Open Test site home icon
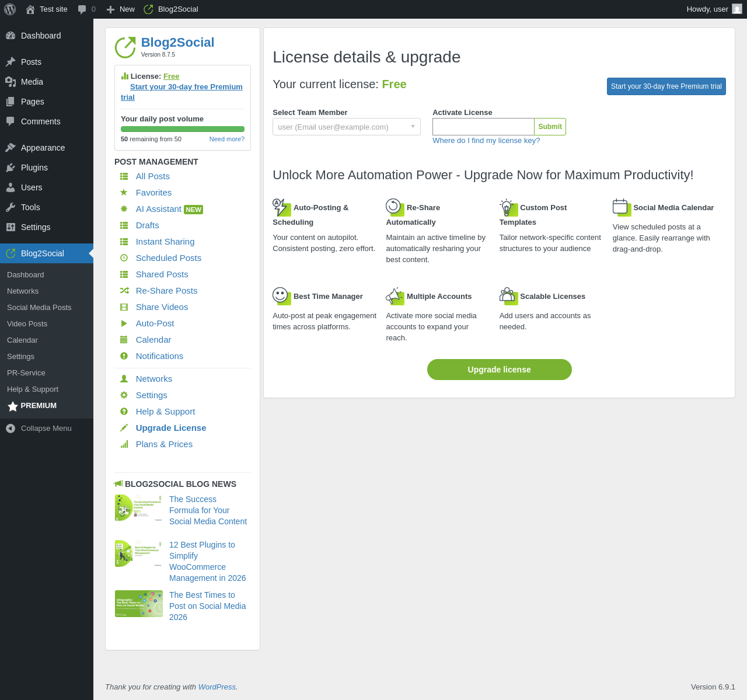Image resolution: width=747 pixels, height=700 pixels. (30, 9)
